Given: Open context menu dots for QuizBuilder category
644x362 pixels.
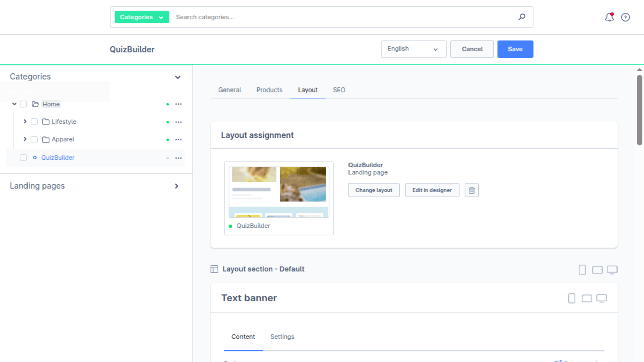Looking at the screenshot, I should click(178, 158).
